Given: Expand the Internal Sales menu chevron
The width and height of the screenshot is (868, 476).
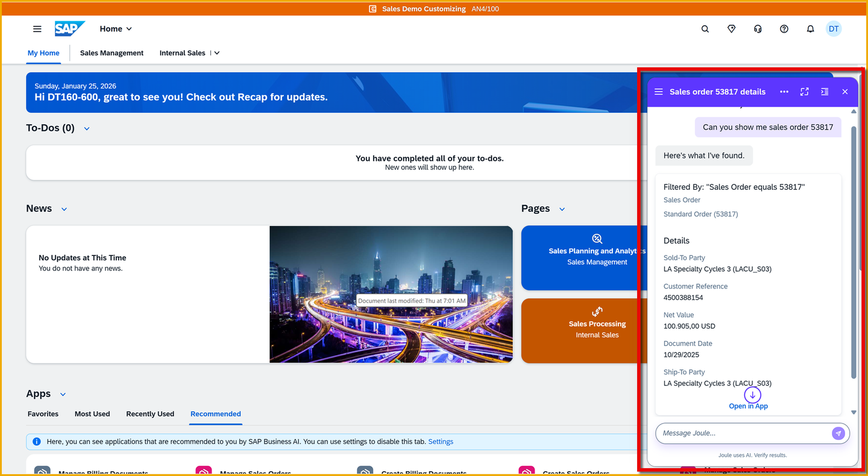Looking at the screenshot, I should pyautogui.click(x=217, y=53).
